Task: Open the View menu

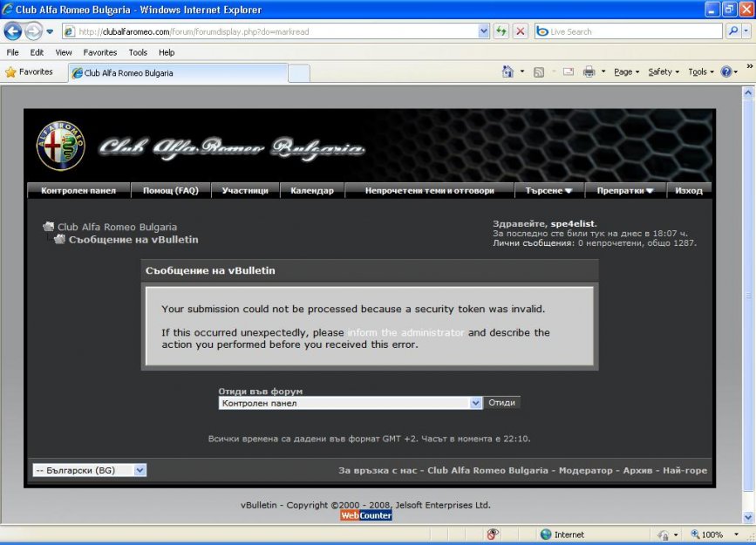Action: tap(64, 52)
